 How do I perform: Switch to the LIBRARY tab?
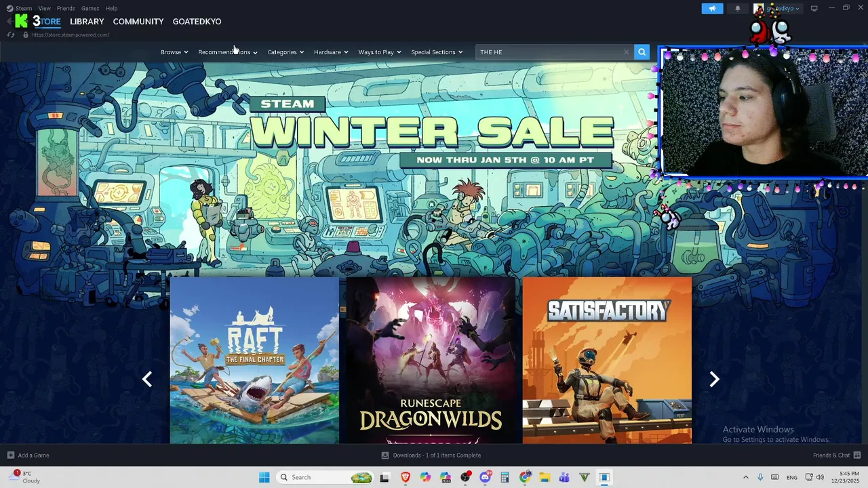tap(87, 22)
